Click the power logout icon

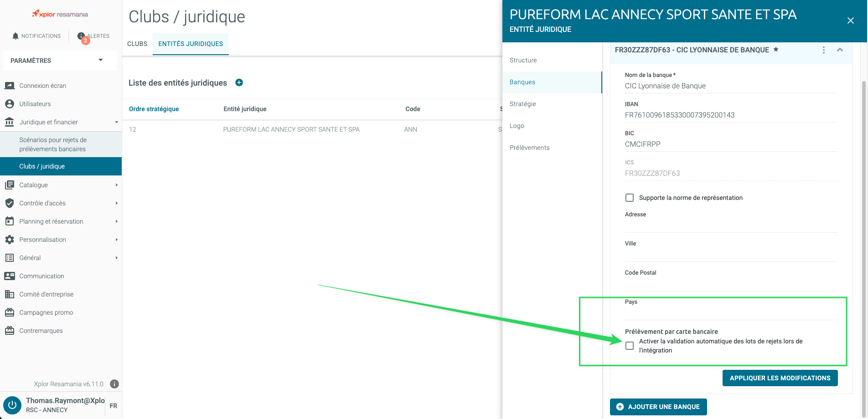pyautogui.click(x=12, y=405)
